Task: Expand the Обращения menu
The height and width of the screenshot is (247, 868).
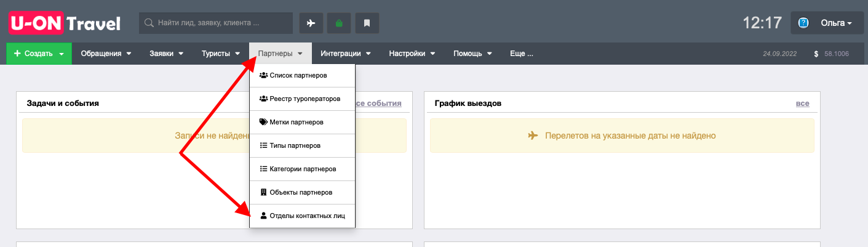Action: (106, 54)
